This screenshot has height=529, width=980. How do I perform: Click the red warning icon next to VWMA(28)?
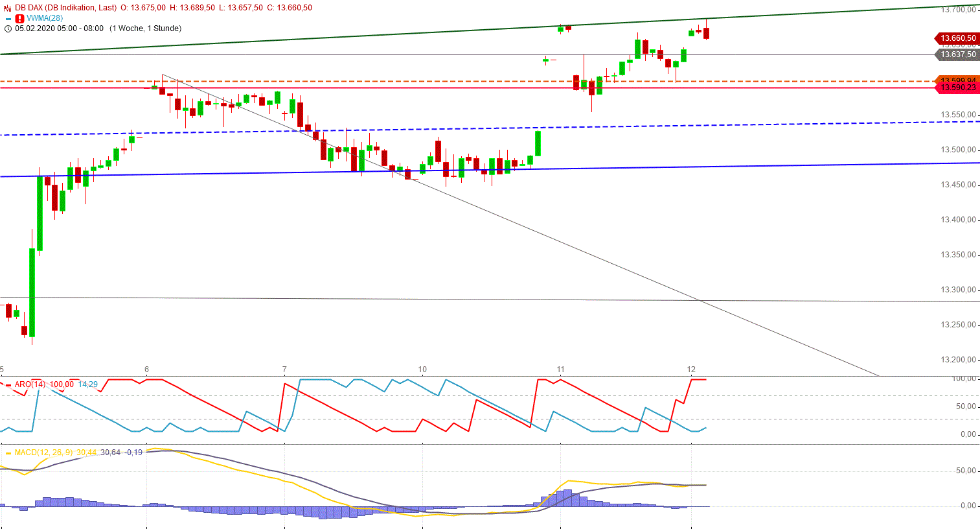[x=19, y=18]
